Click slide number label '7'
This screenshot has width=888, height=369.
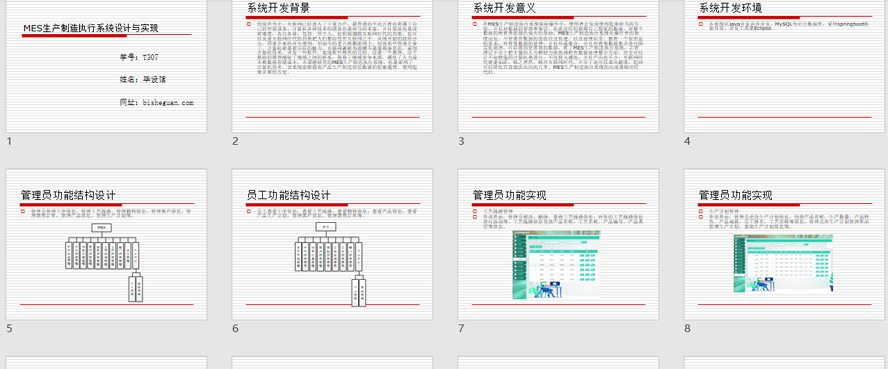(461, 328)
